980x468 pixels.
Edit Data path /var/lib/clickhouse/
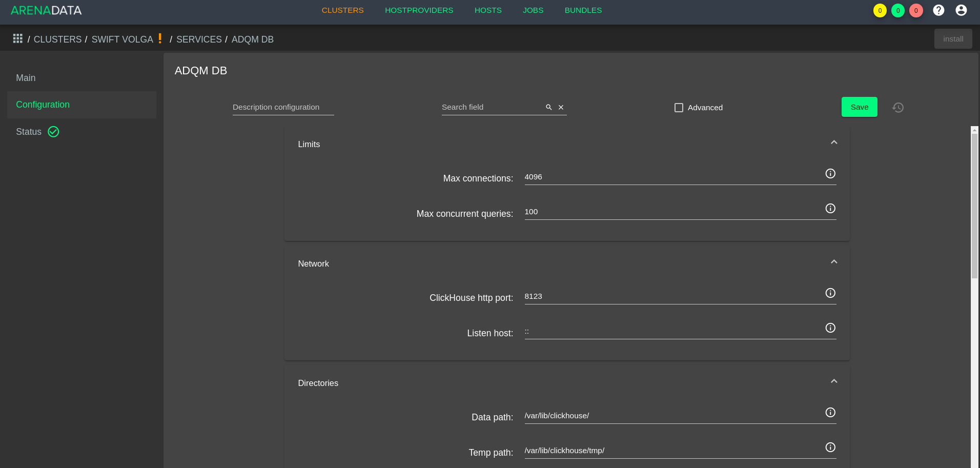[x=673, y=416]
